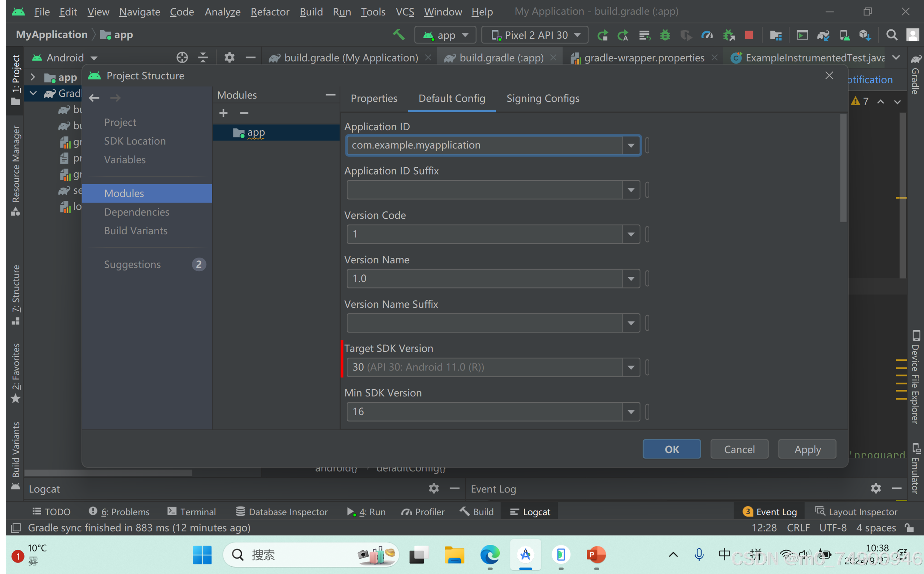Add a new module with the plus icon

coord(223,113)
